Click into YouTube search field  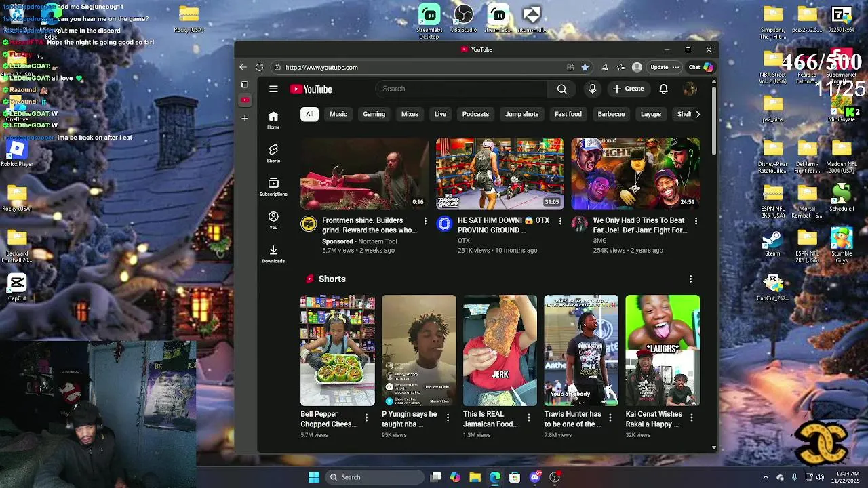click(461, 89)
